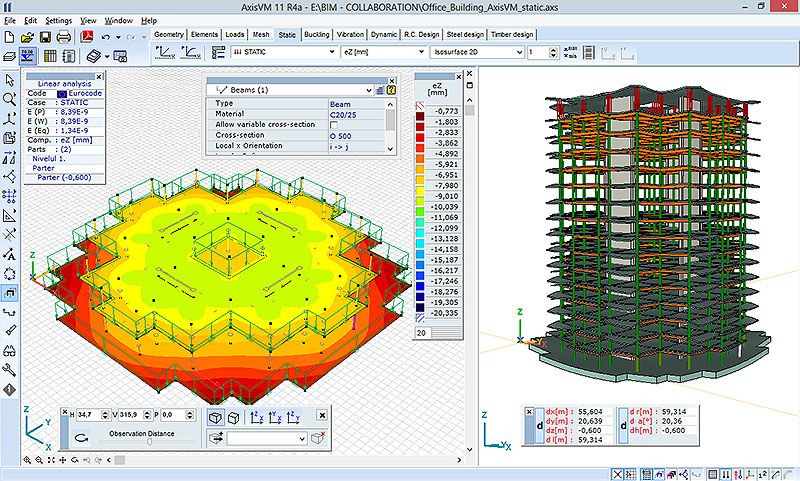Click the Print icon
The image size is (800, 481).
coord(64,37)
